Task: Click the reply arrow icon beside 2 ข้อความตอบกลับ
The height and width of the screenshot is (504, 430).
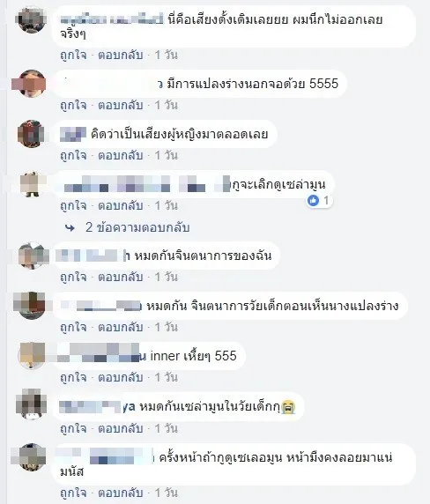Action: coord(70,228)
